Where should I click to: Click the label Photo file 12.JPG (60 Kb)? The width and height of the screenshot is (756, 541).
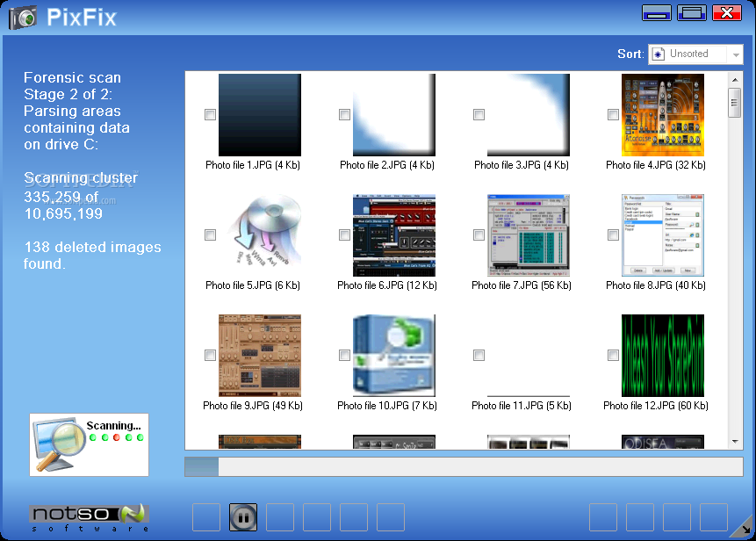point(656,406)
